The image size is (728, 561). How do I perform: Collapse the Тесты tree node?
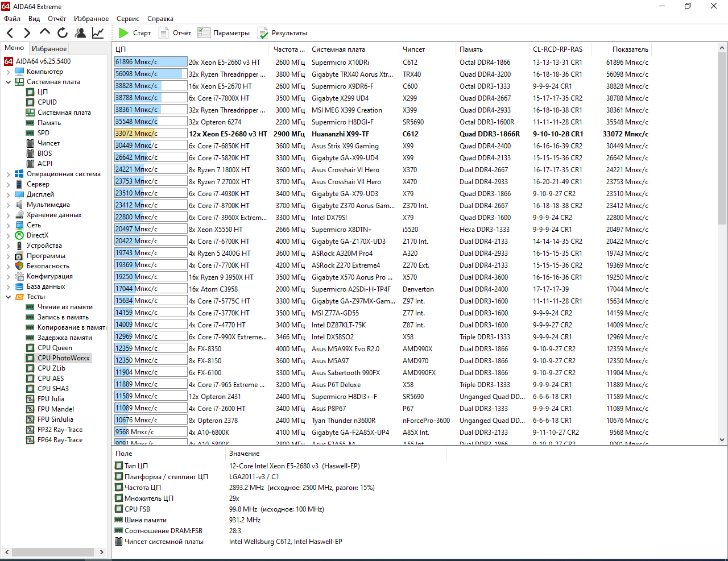pyautogui.click(x=8, y=297)
